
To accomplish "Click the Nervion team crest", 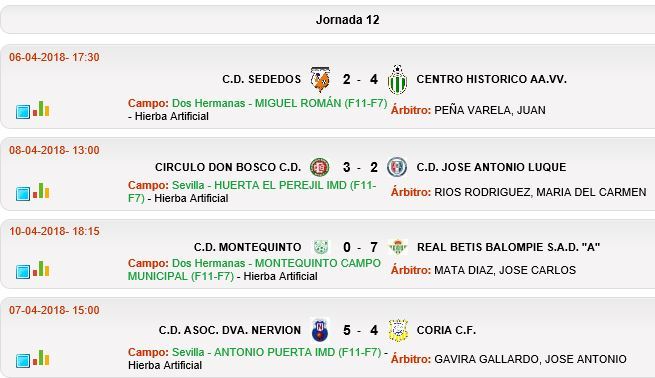I will point(320,330).
